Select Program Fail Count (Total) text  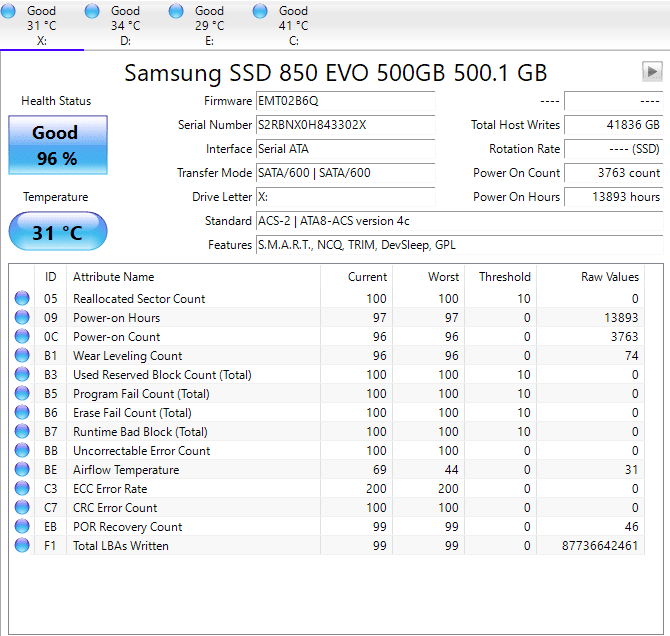coord(141,394)
